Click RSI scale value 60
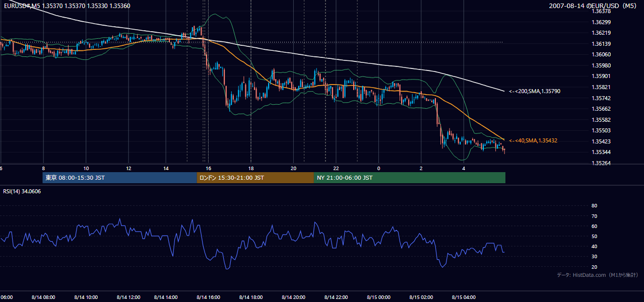 [594, 226]
